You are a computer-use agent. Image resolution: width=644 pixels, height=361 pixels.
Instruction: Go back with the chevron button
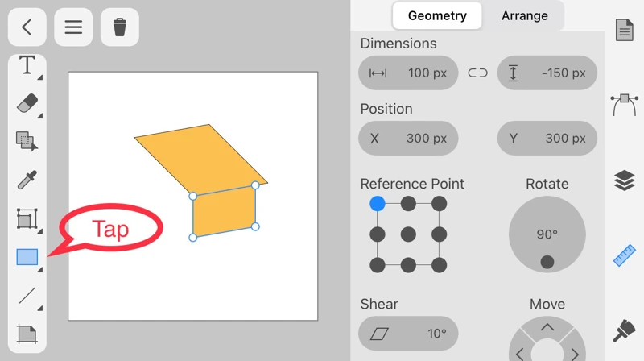[27, 27]
